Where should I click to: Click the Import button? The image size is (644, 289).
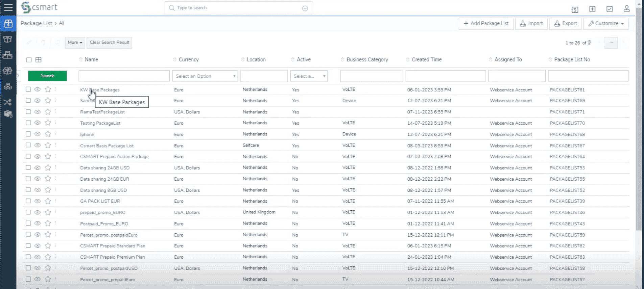(531, 24)
